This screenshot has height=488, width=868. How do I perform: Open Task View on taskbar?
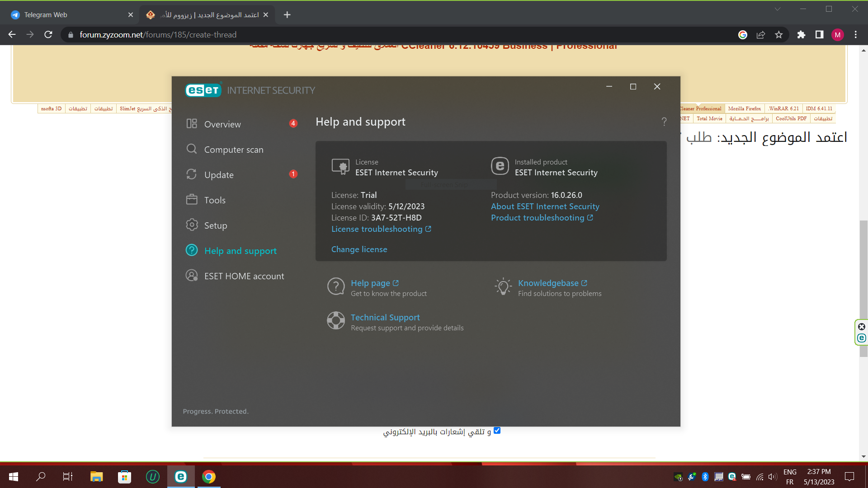tap(68, 477)
